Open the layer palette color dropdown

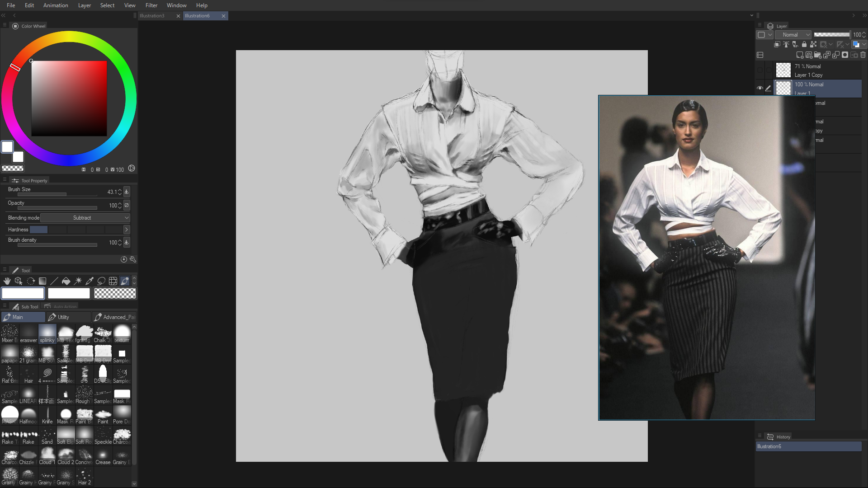pos(765,35)
